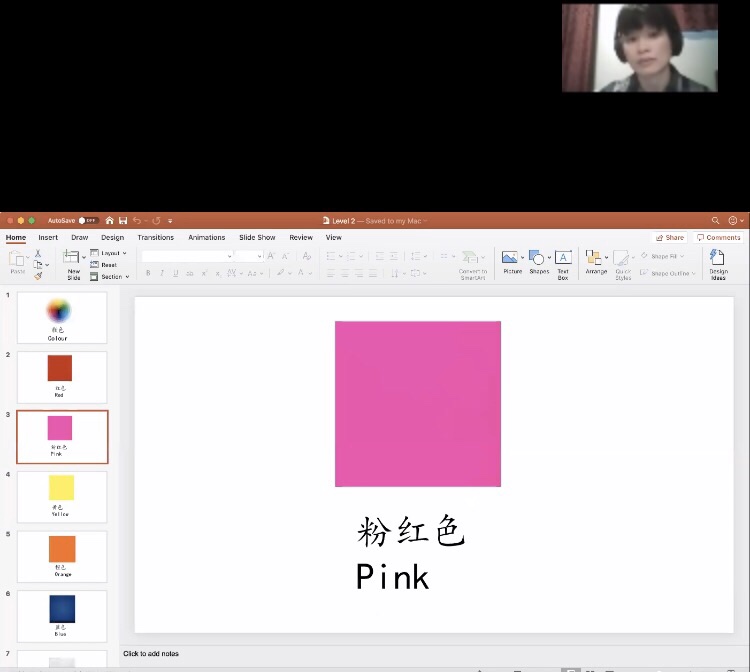The height and width of the screenshot is (672, 750).
Task: Click the Format Painter brush icon
Action: 38,276
